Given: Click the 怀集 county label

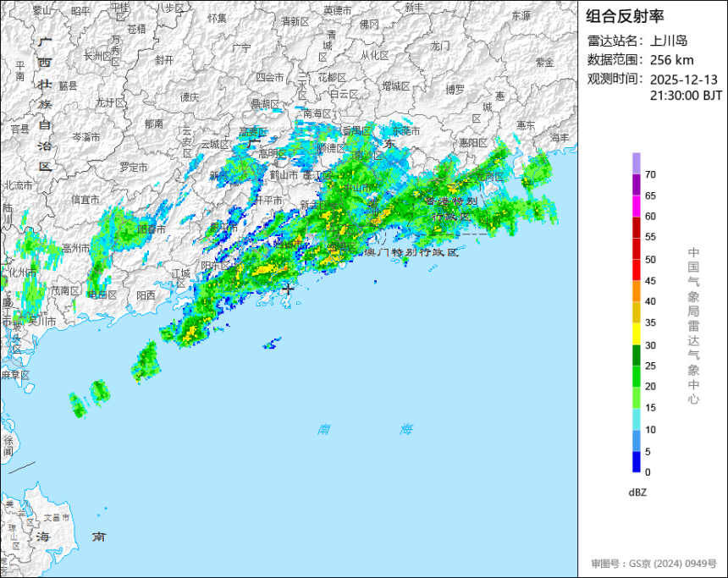Looking at the screenshot, I should (x=218, y=18).
